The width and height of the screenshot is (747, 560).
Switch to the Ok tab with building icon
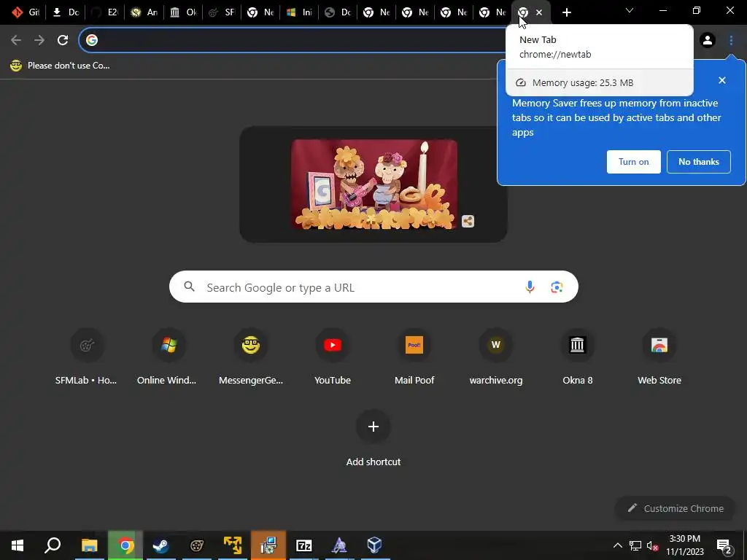coord(183,12)
